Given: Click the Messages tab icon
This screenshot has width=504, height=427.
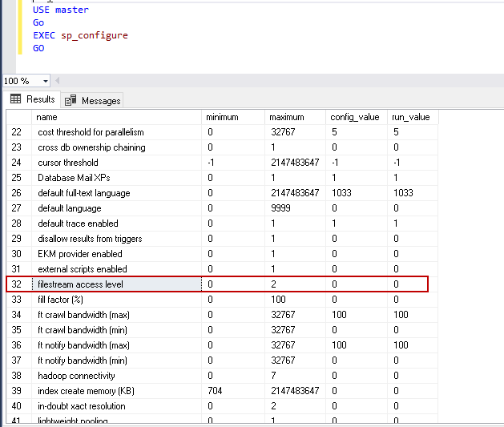Looking at the screenshot, I should (x=71, y=100).
